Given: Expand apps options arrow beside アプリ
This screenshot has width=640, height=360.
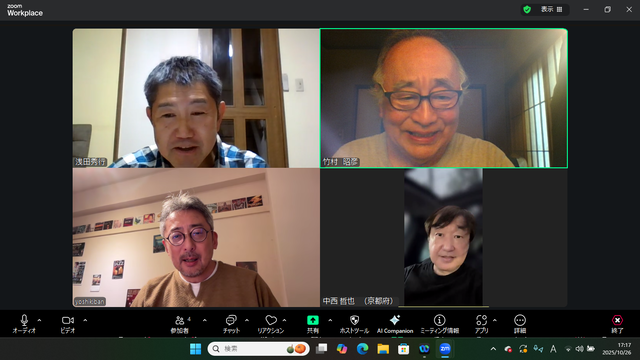Looking at the screenshot, I should tap(495, 320).
